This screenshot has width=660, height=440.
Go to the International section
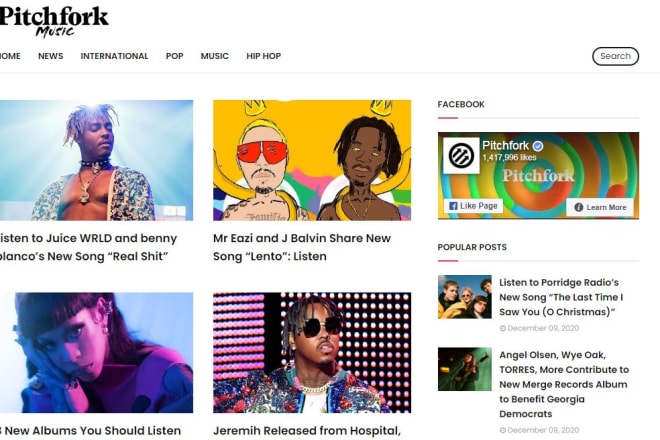coord(114,56)
